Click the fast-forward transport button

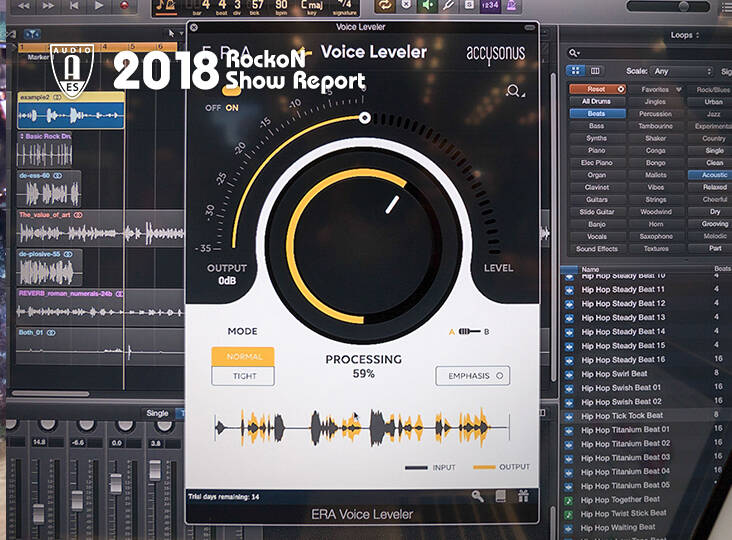pyautogui.click(x=48, y=6)
